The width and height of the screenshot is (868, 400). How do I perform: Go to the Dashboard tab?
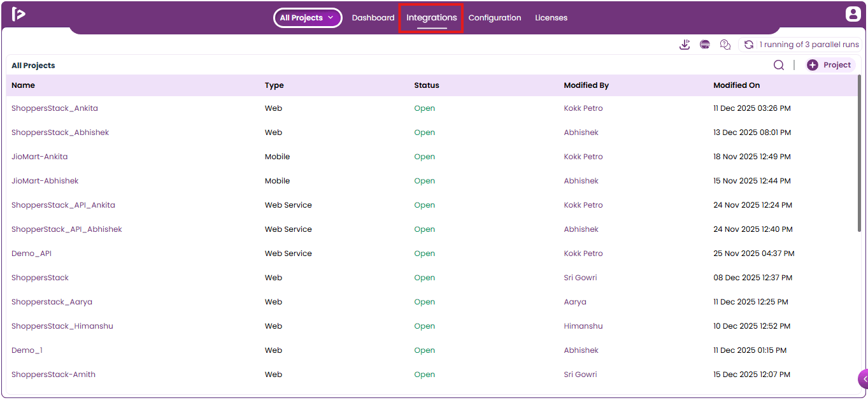[x=373, y=18]
